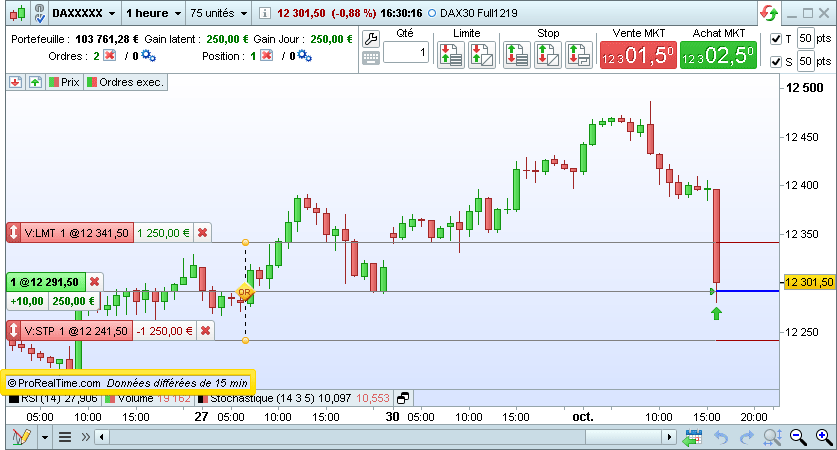This screenshot has width=837, height=450.
Task: Uncheck the S stop checkbox
Action: [776, 62]
